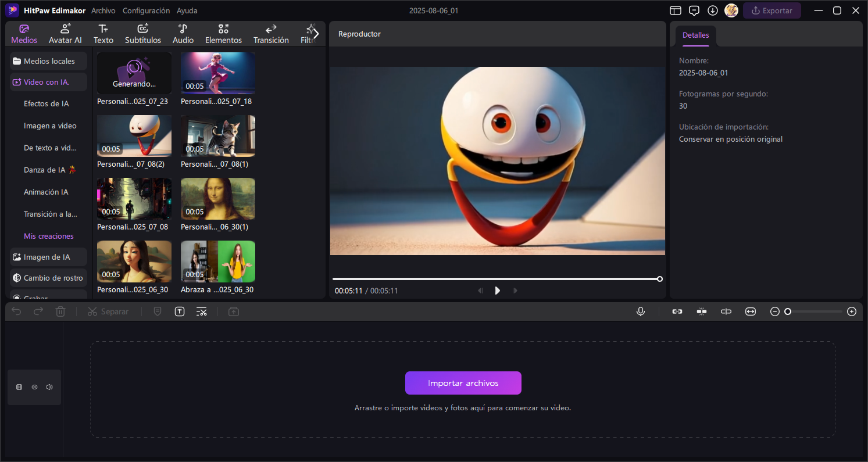
Task: Click the player progress bar
Action: click(x=497, y=279)
